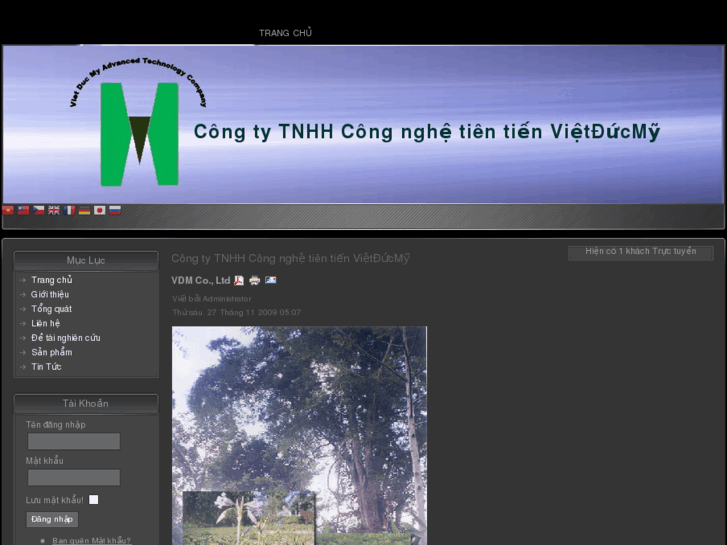Switch language via the German flag
Image resolution: width=727 pixels, height=545 pixels.
tap(84, 211)
